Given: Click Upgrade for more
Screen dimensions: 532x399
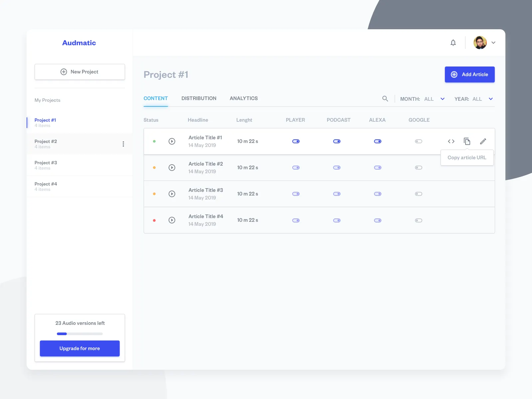Looking at the screenshot, I should pyautogui.click(x=79, y=348).
